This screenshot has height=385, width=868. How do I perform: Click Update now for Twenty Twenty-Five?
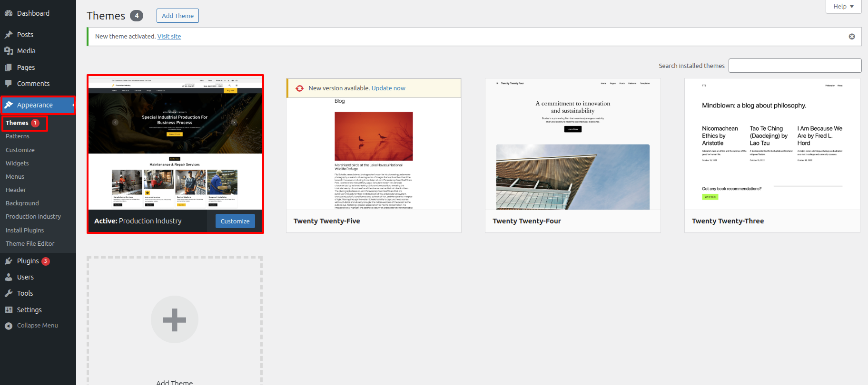tap(388, 88)
